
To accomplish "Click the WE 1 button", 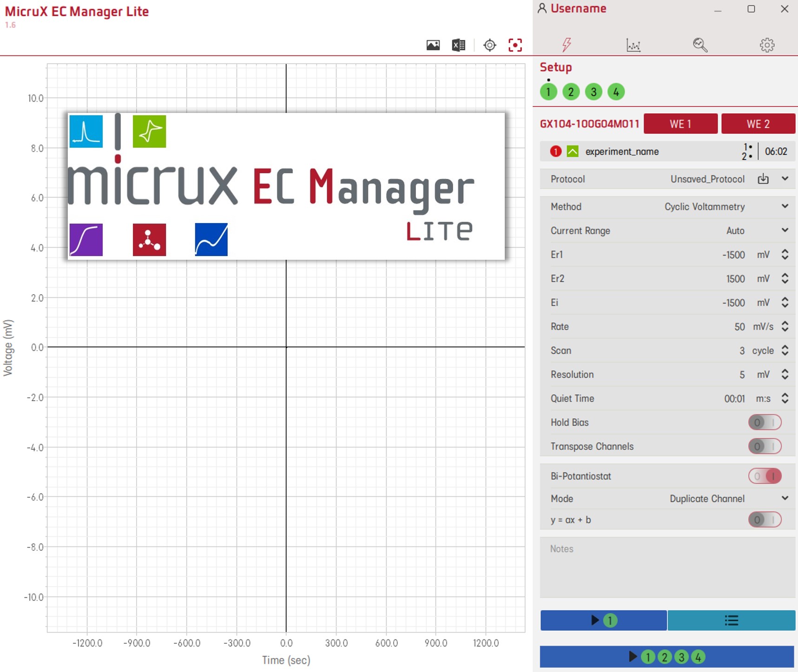I will 680,124.
